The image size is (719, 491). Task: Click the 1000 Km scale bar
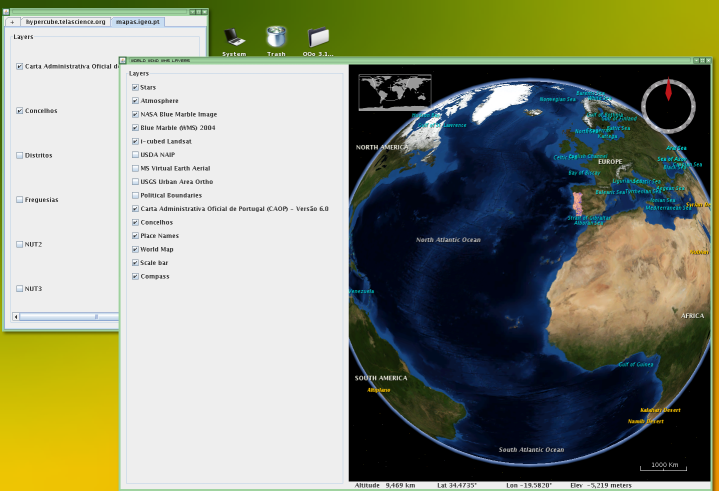click(661, 468)
